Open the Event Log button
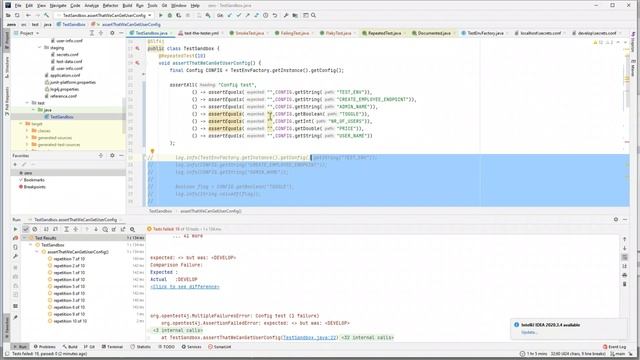 tap(614, 347)
